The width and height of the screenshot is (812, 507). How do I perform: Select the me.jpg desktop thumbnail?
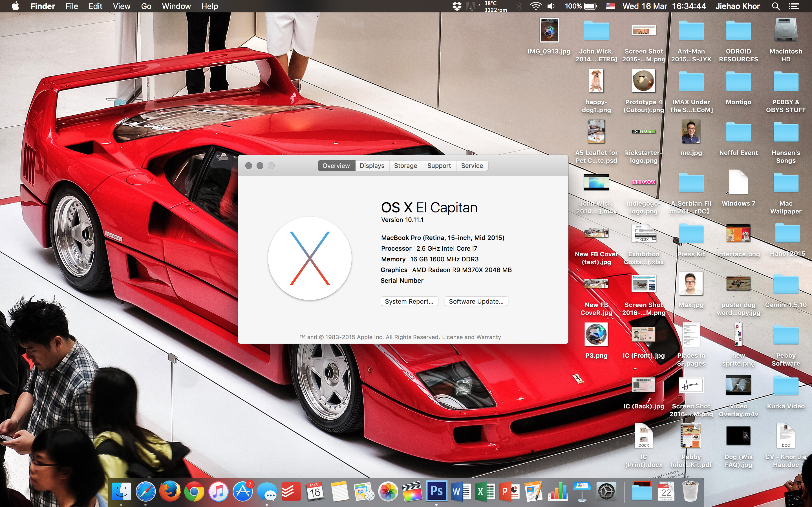point(691,132)
